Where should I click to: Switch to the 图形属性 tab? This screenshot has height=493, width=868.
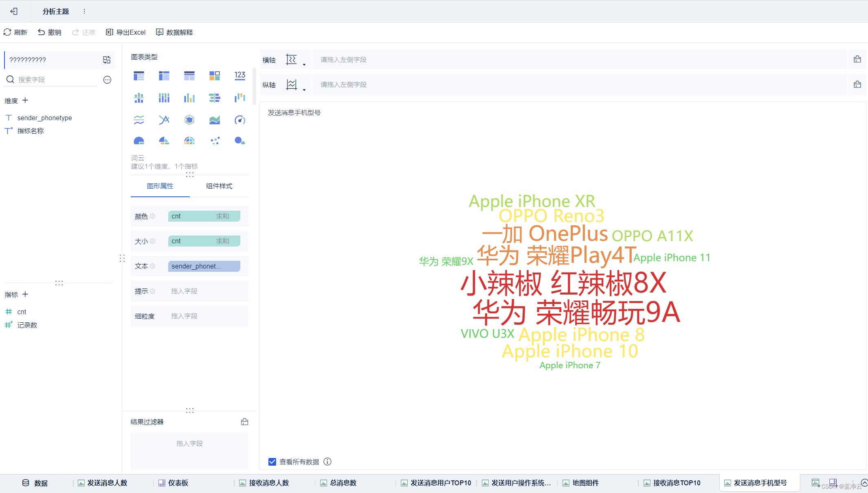tap(160, 186)
